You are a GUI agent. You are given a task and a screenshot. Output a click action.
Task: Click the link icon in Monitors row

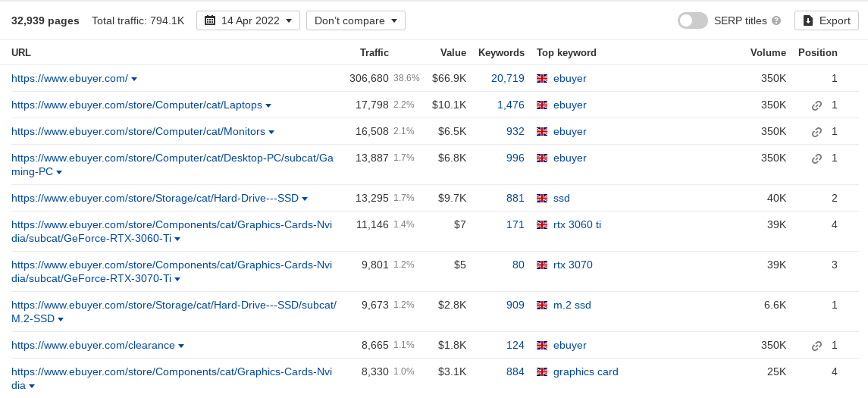click(816, 133)
